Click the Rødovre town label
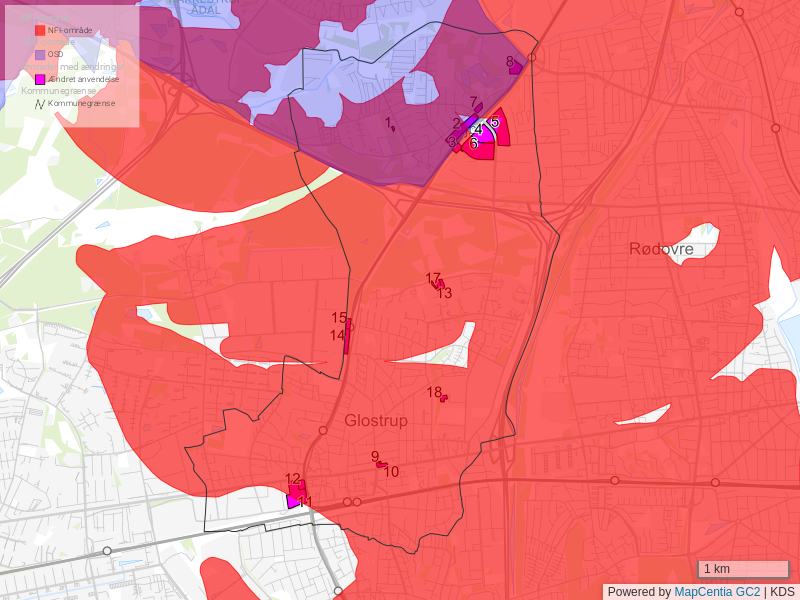Image resolution: width=800 pixels, height=600 pixels. coord(661,248)
